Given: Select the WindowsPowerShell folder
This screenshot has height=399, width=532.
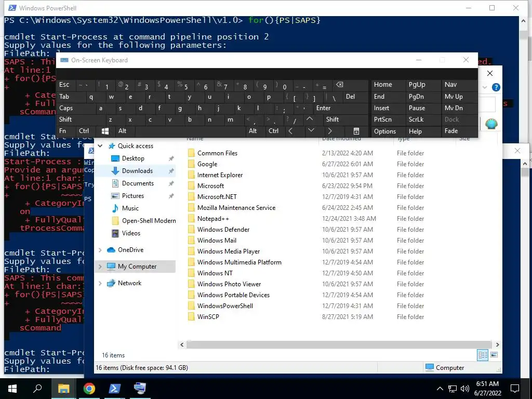Looking at the screenshot, I should (x=225, y=305).
